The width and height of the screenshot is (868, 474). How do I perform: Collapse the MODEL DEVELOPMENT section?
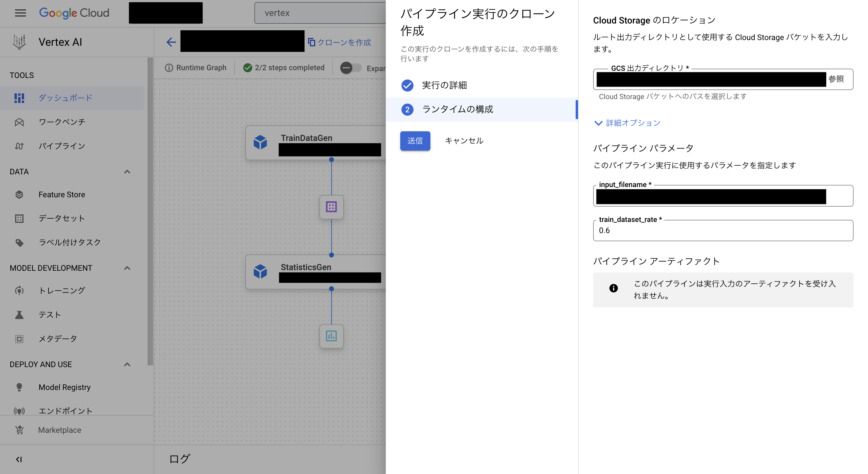(x=127, y=268)
